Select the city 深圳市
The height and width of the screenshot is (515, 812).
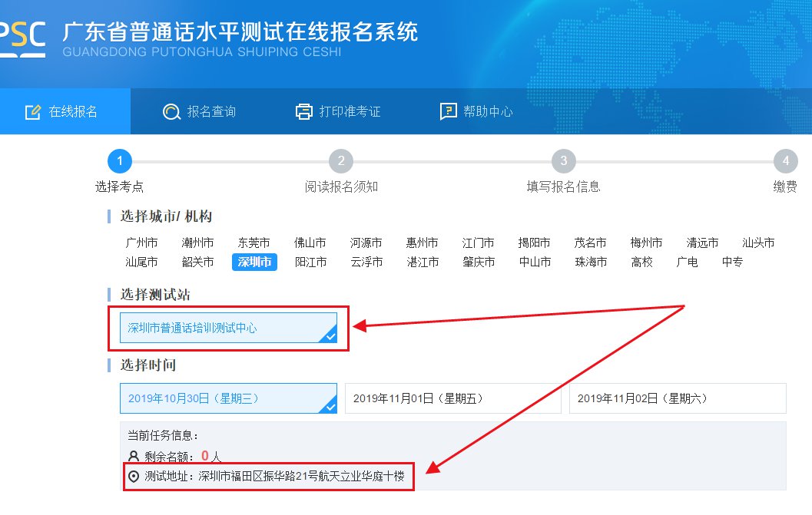(x=254, y=261)
